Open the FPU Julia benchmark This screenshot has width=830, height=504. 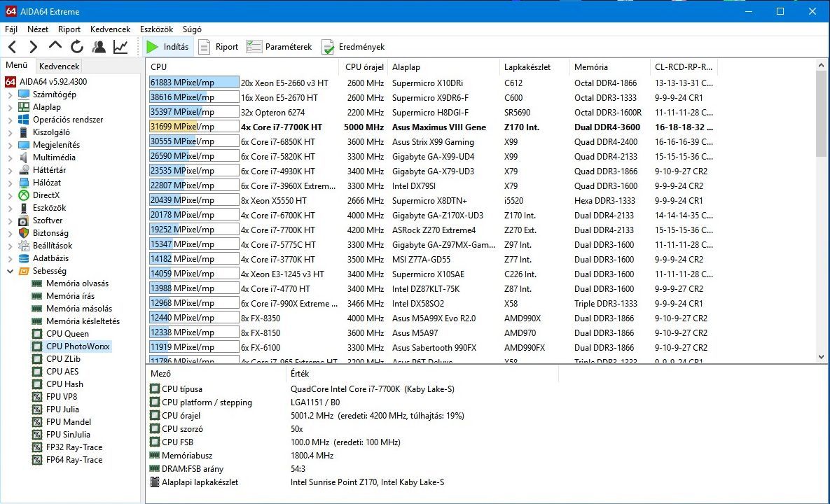62,409
